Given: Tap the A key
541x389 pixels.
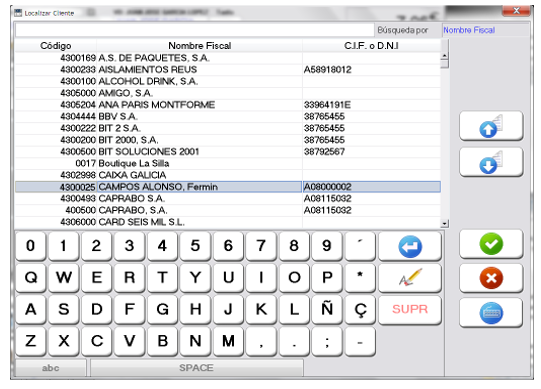Looking at the screenshot, I should click(x=30, y=309).
